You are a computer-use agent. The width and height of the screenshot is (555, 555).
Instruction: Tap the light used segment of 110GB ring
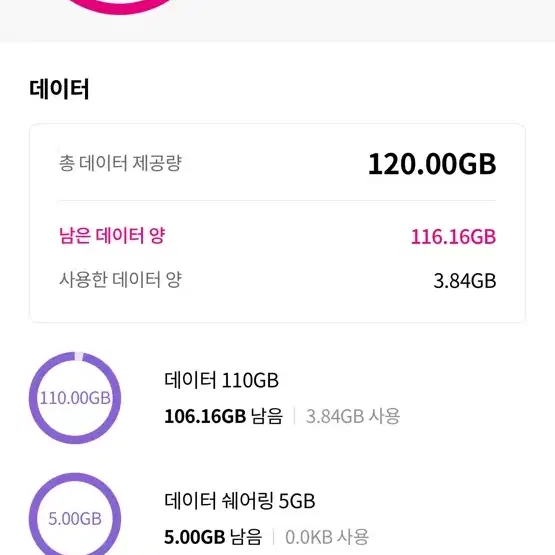click(x=79, y=356)
